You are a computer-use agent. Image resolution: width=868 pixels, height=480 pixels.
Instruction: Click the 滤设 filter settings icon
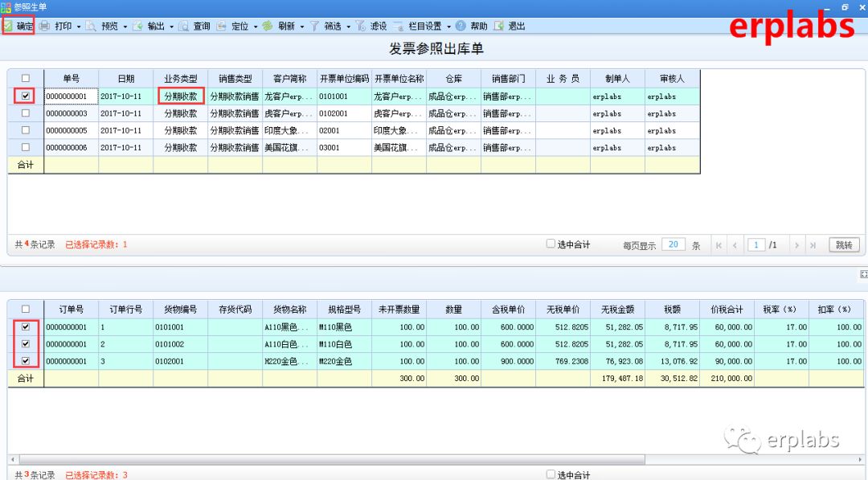pyautogui.click(x=361, y=26)
